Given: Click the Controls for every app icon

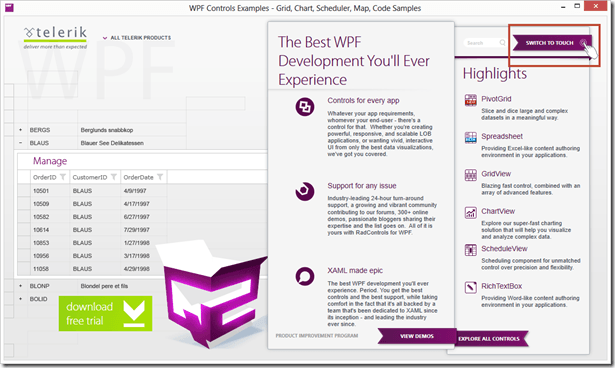Looking at the screenshot, I should coord(305,107).
